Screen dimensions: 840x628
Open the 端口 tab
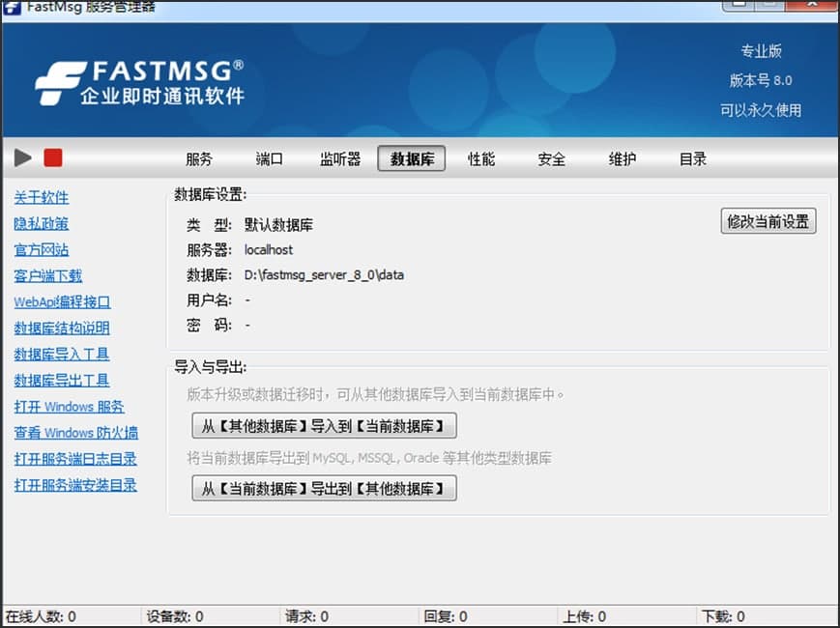[x=269, y=159]
